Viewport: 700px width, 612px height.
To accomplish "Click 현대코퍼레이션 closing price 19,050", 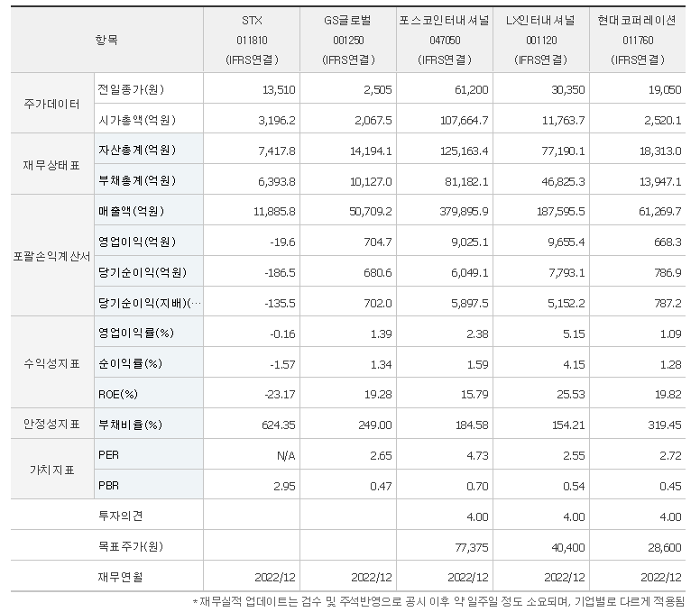I will coord(664,89).
